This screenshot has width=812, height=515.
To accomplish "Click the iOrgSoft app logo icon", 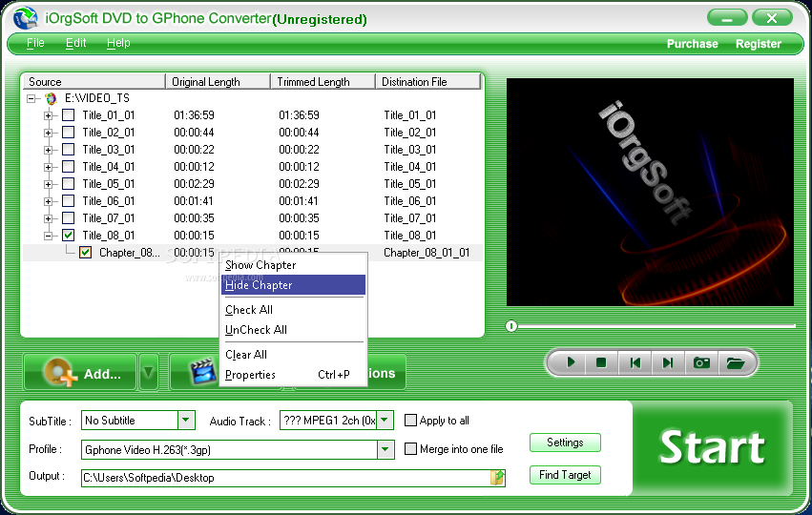I will click(x=26, y=18).
